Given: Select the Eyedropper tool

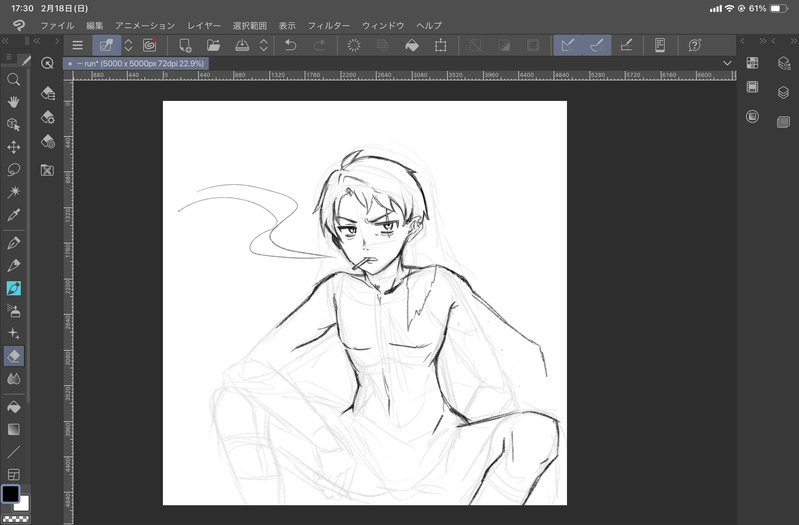Looking at the screenshot, I should [x=14, y=215].
